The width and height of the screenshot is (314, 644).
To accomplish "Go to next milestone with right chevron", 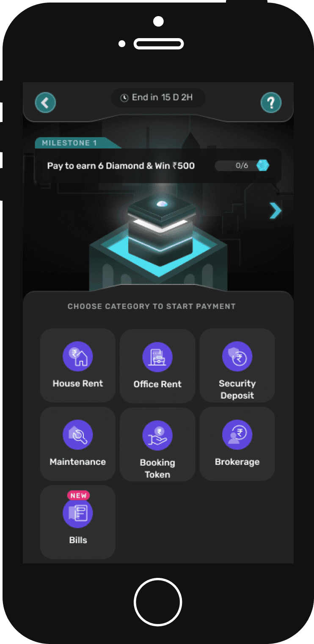I will click(x=275, y=210).
